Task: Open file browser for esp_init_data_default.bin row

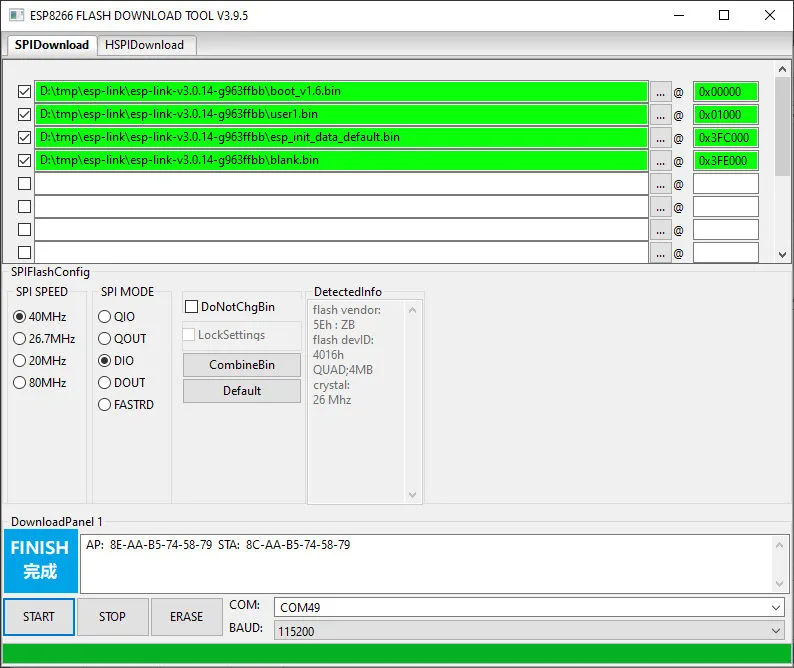Action: coord(660,138)
